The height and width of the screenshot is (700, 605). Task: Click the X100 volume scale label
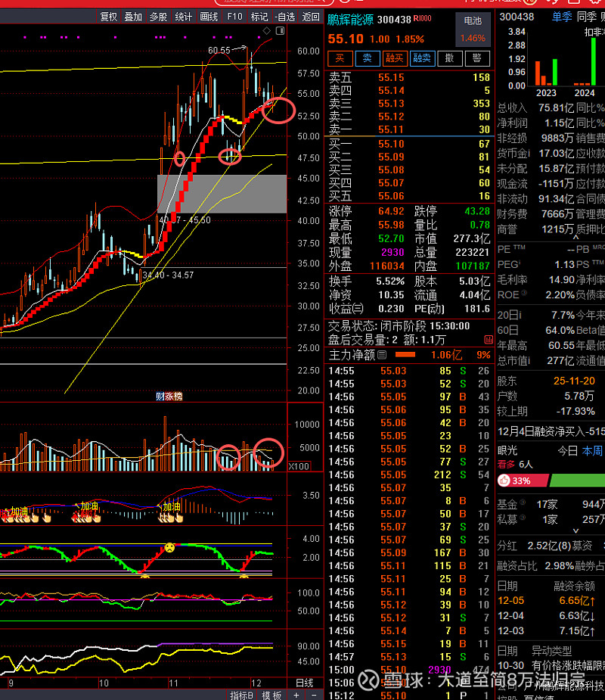[299, 466]
